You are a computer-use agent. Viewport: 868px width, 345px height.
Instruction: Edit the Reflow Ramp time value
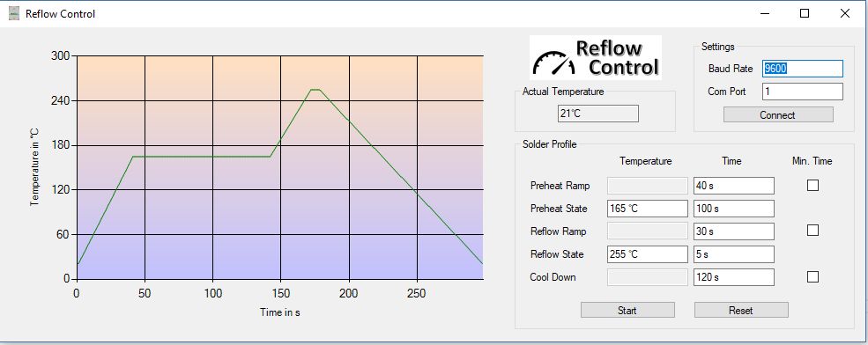tap(734, 231)
